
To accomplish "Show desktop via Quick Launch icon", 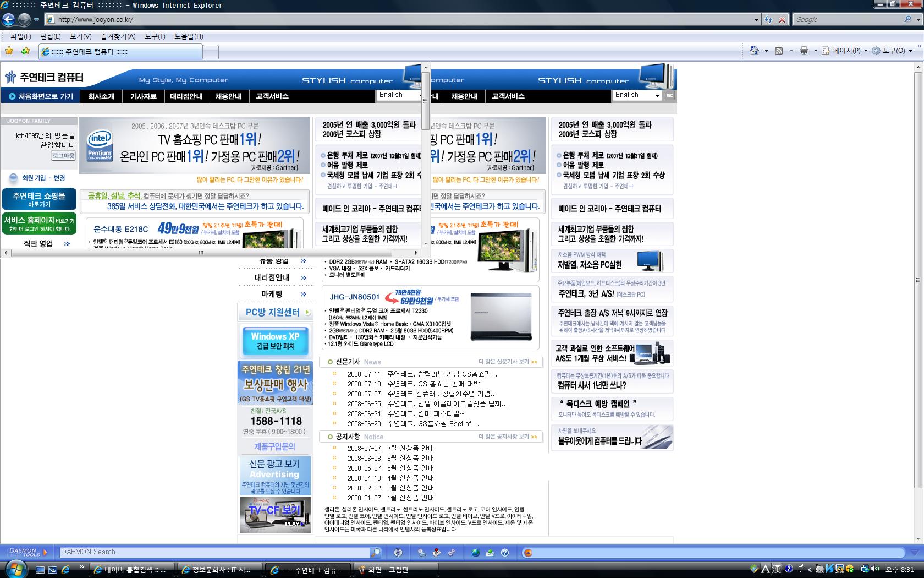I will coord(40,570).
